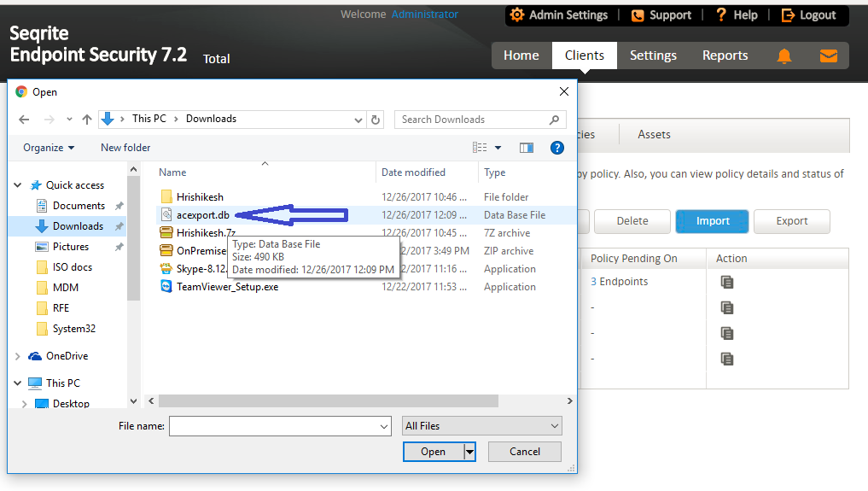Select the Hrishikesh folder icon
The image size is (868, 491).
click(x=166, y=197)
